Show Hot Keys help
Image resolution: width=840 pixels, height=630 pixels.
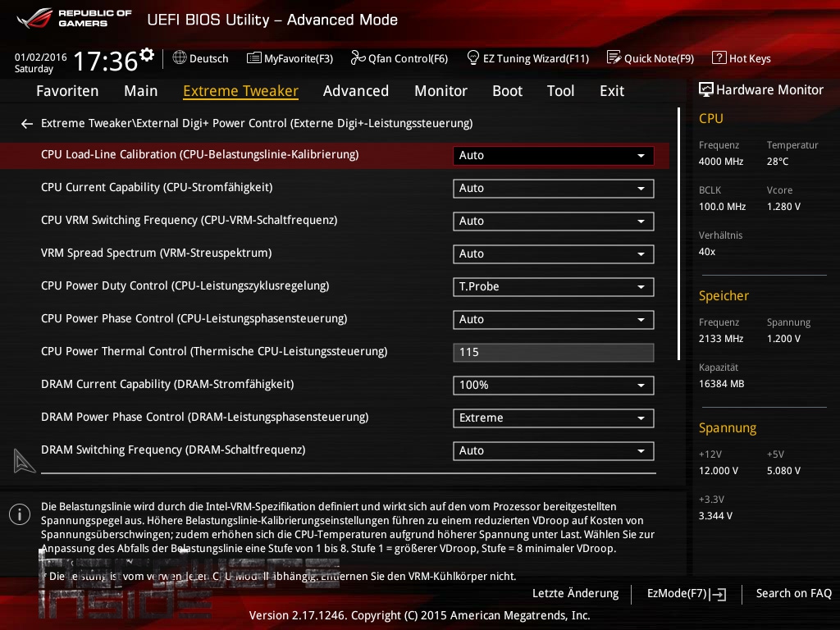point(742,58)
